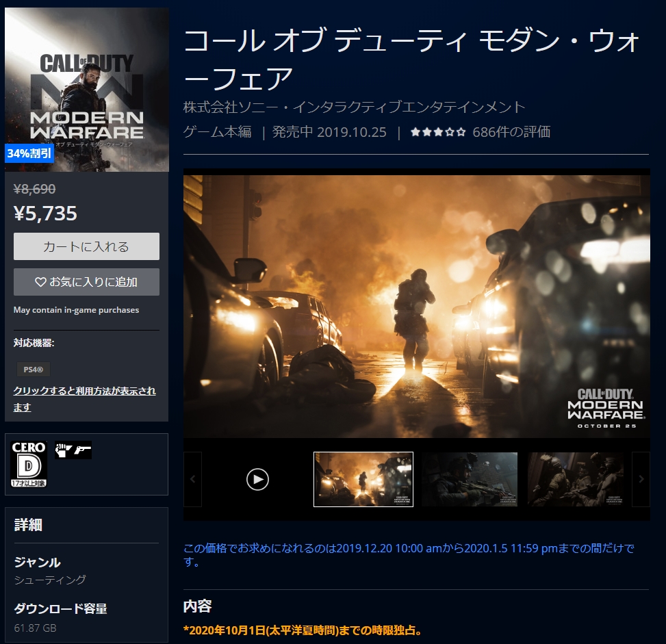Play the trailer video thumbnail
The width and height of the screenshot is (666, 644).
click(x=257, y=479)
